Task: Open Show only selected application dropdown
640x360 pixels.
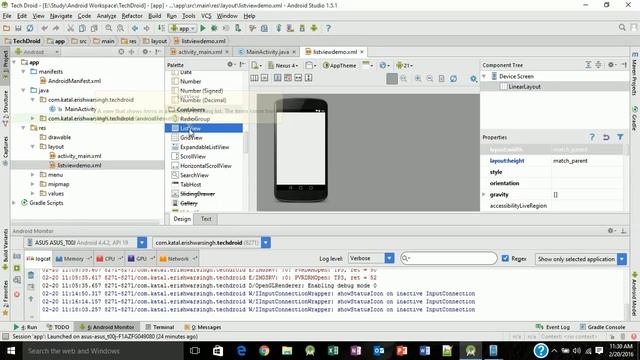Action: point(580,259)
